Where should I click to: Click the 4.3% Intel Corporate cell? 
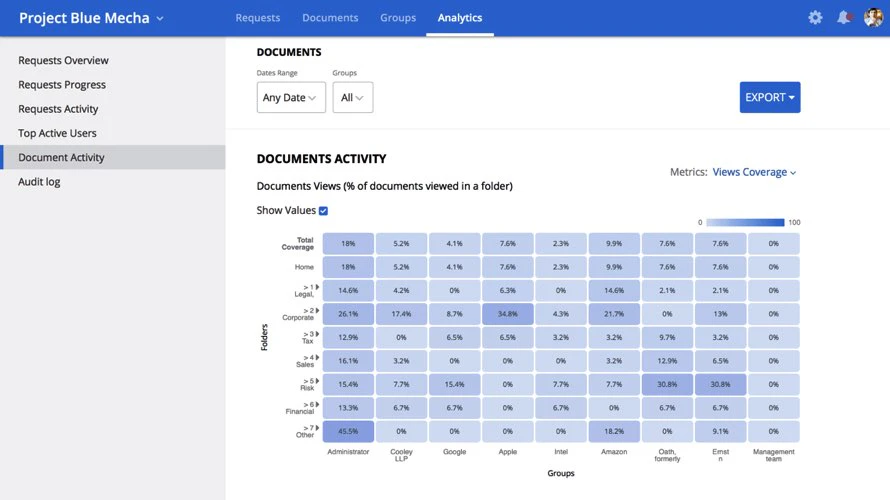(561, 314)
